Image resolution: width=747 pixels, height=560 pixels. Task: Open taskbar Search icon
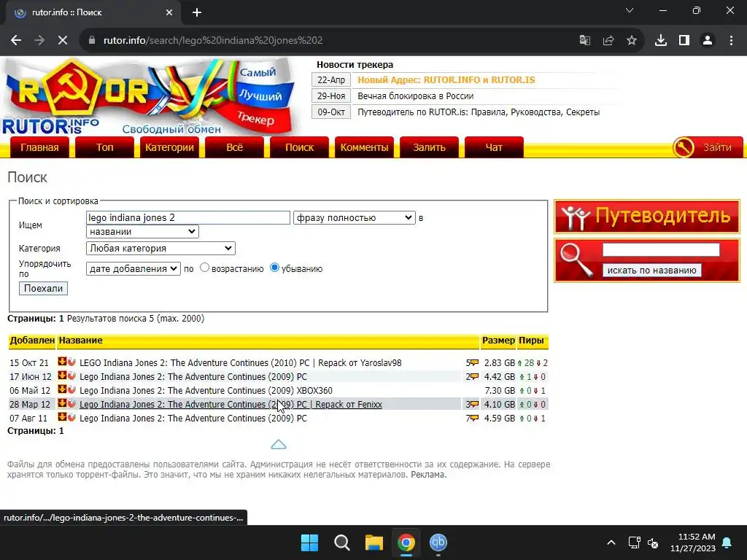pos(341,542)
